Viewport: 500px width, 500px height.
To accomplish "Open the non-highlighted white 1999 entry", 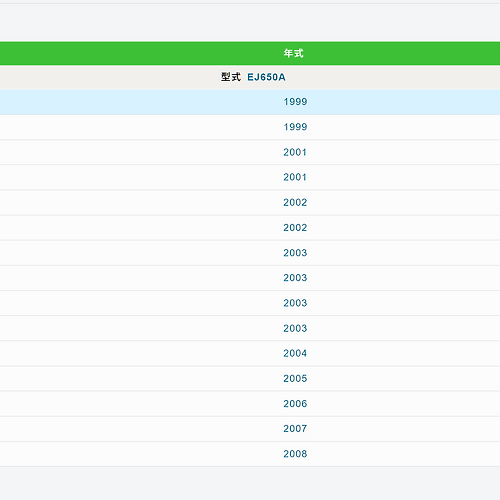I will click(x=295, y=127).
